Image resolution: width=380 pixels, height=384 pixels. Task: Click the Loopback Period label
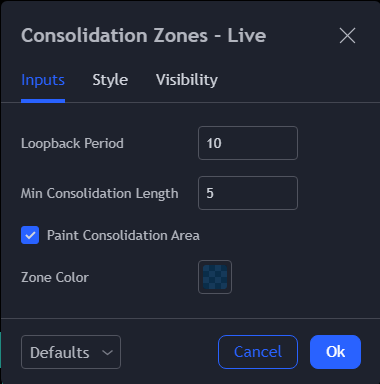(x=72, y=144)
